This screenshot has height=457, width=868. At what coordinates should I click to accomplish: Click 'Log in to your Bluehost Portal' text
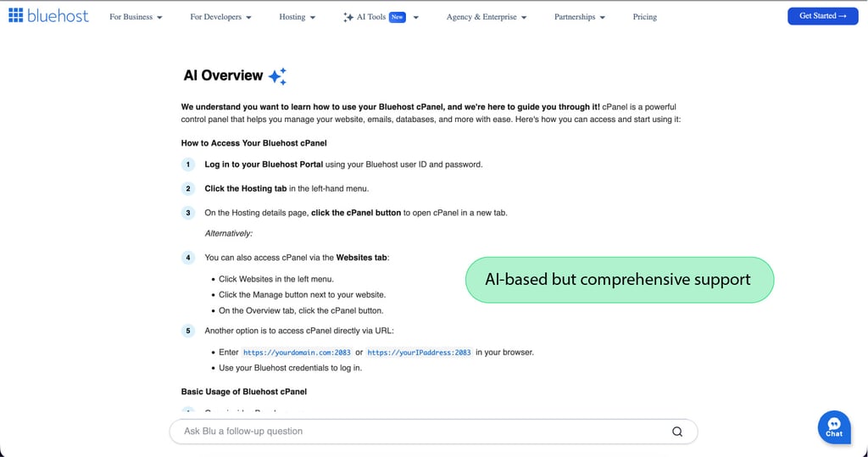coord(264,164)
